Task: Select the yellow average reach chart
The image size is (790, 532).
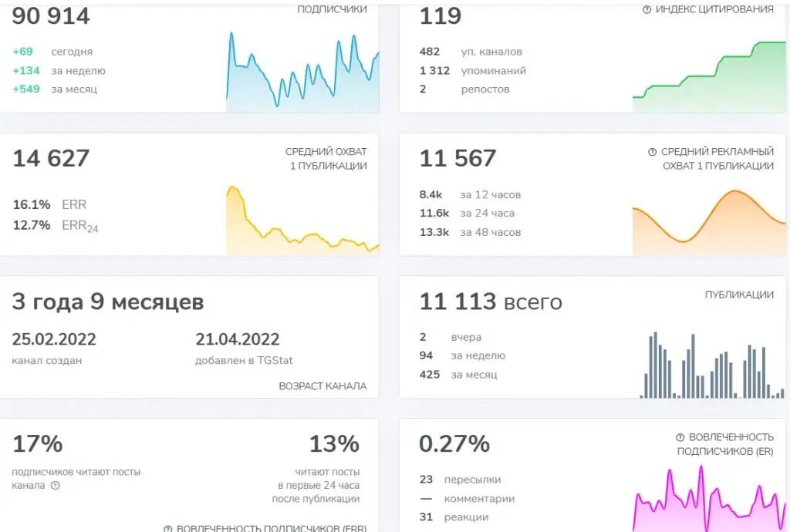Action: [302, 220]
